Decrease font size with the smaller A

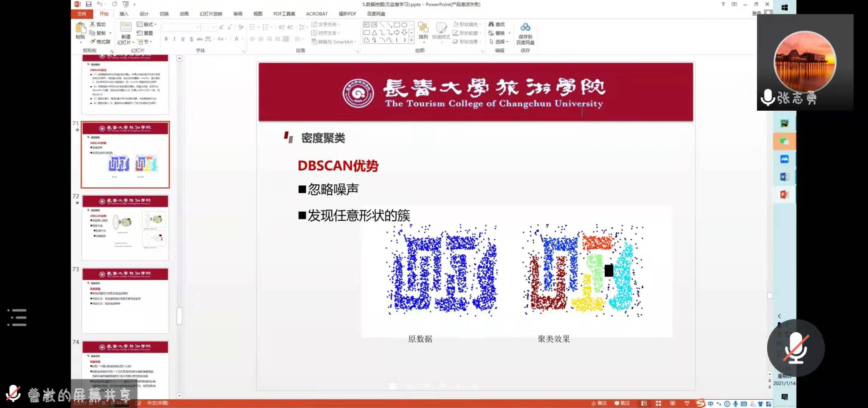pos(229,27)
